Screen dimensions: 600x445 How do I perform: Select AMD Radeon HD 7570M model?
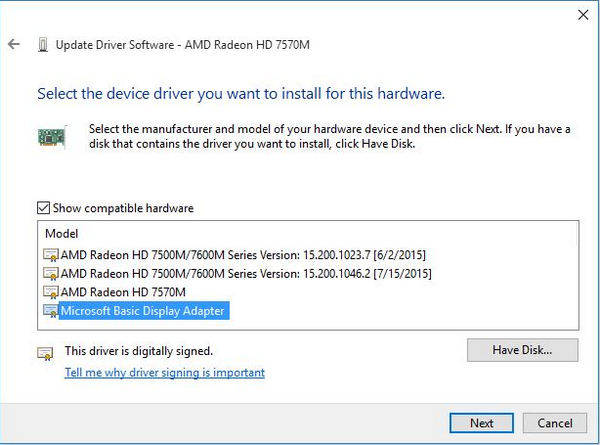pos(123,292)
